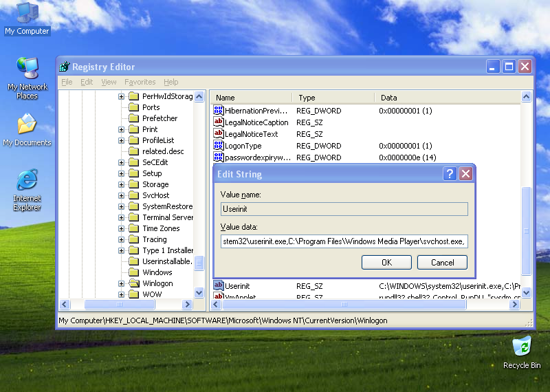550x392 pixels.
Task: Click the Userinstallable. folder icon
Action: click(x=133, y=261)
